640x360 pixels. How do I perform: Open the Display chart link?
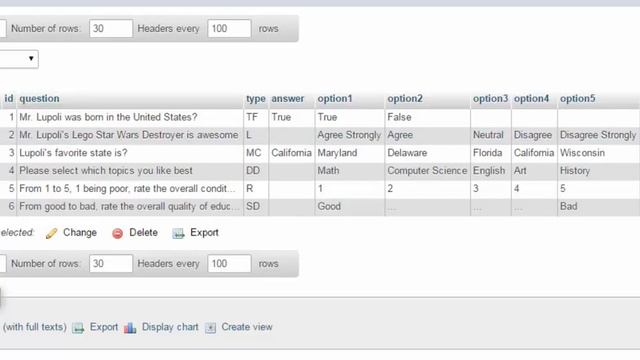[170, 327]
